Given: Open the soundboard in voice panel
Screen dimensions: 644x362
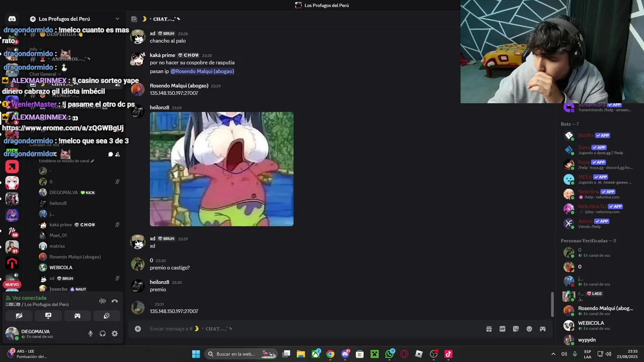Looking at the screenshot, I should click(x=107, y=316).
